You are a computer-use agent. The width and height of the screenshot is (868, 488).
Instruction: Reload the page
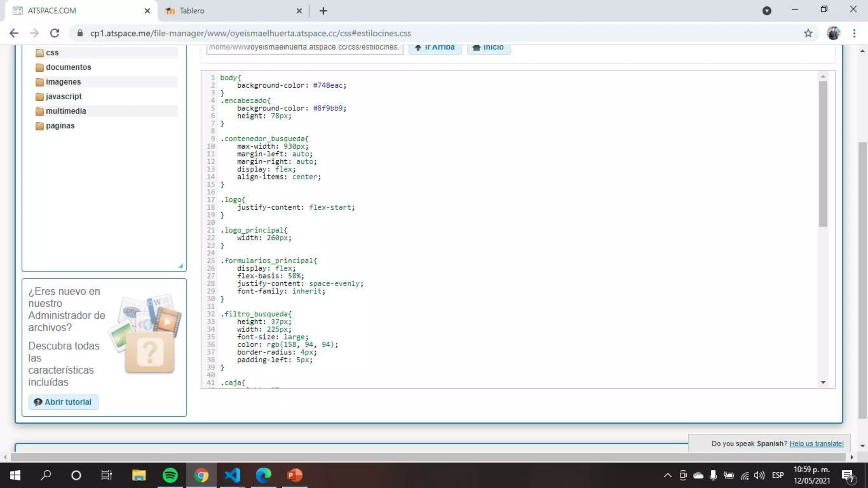(x=54, y=33)
